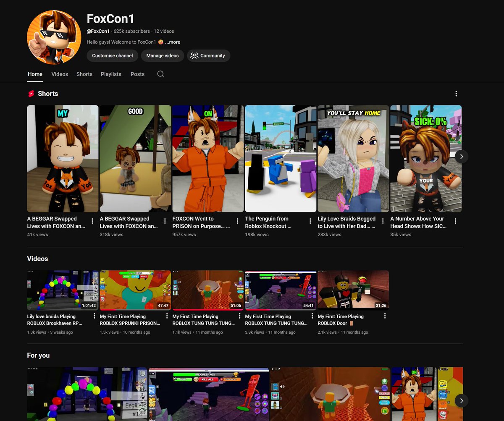Switch to the Home tab
Viewport: 504px width, 421px height.
coord(35,74)
